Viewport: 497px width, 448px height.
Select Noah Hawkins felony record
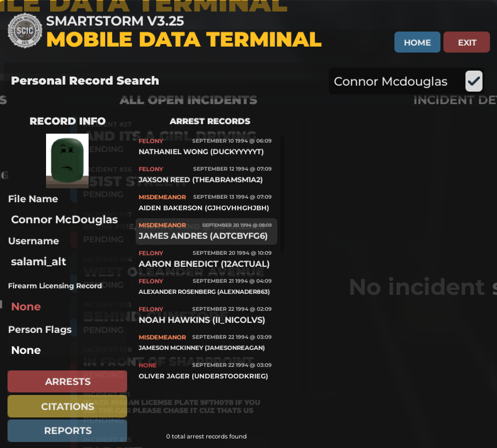(x=205, y=315)
